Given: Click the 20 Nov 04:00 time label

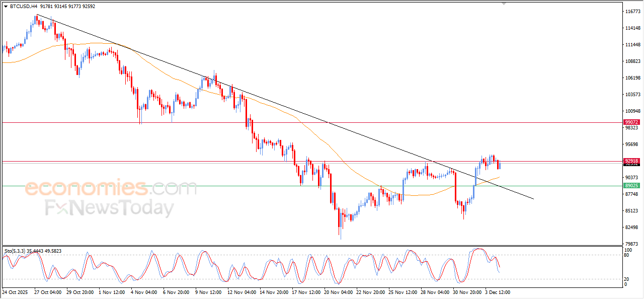Looking at the screenshot, I should [338, 292].
